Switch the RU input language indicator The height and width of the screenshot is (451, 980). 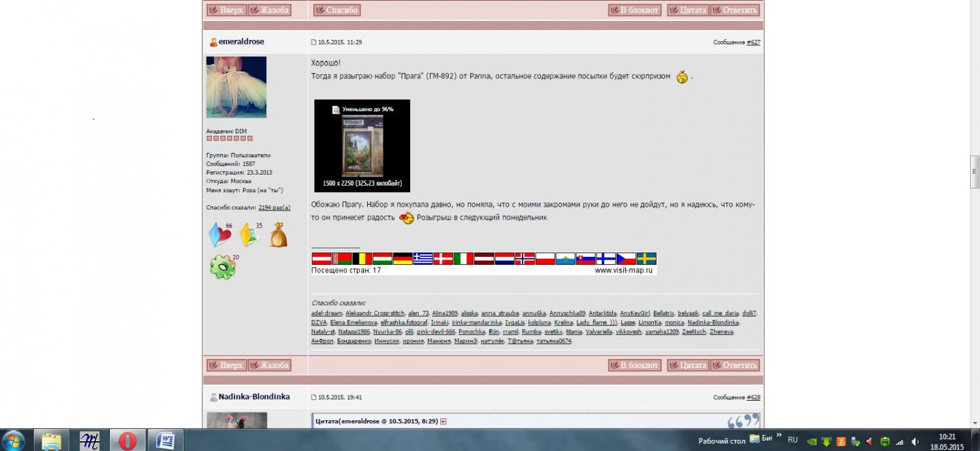coord(792,440)
